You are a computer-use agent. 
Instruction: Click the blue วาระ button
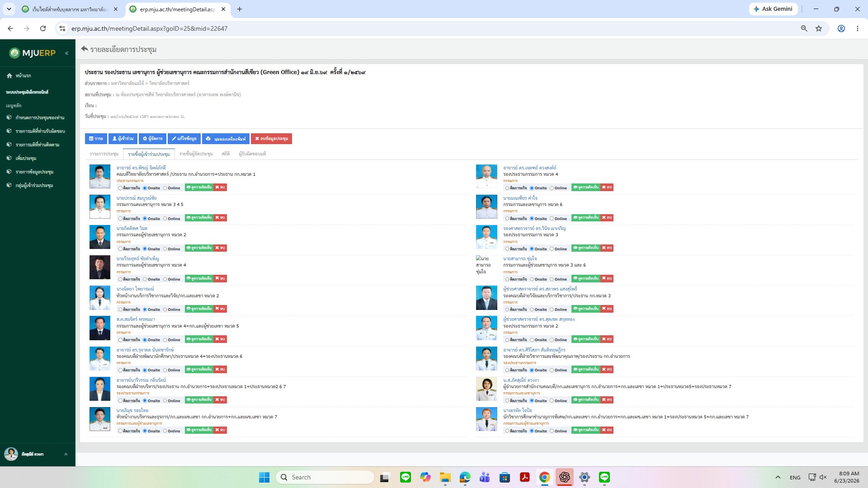pos(96,139)
